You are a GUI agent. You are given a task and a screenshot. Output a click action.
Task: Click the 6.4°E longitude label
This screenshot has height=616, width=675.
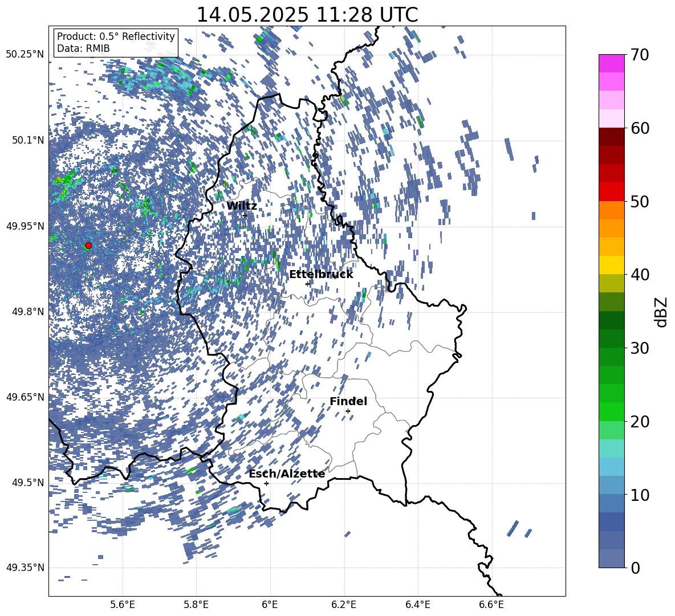(x=417, y=605)
